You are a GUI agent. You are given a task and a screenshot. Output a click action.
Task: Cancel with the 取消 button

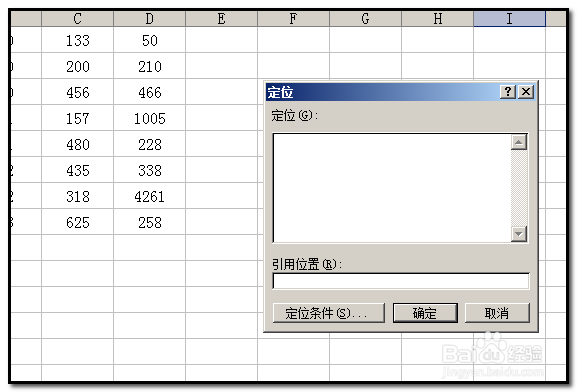click(x=497, y=313)
